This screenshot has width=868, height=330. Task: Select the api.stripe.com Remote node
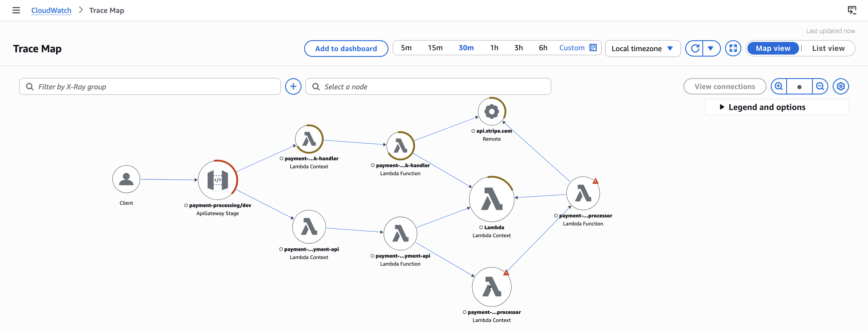click(492, 111)
